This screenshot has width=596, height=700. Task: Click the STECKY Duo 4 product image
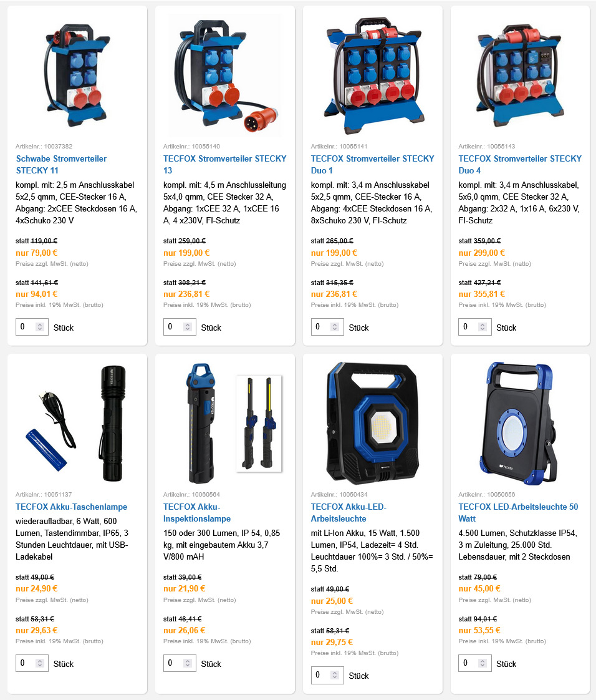[520, 75]
